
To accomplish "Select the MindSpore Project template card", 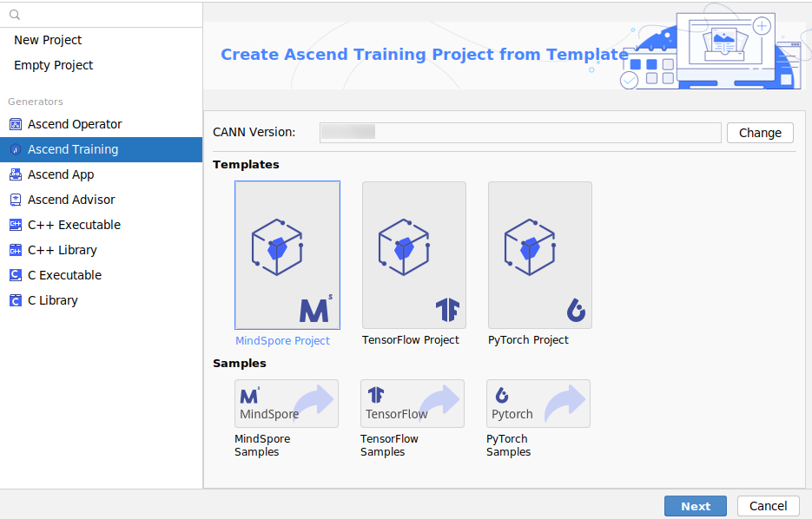I will coord(287,255).
